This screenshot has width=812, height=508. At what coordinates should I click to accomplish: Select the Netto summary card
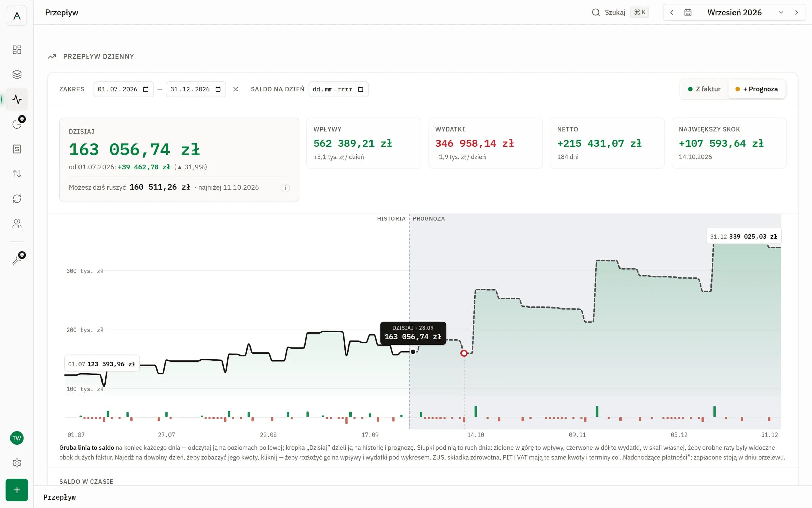tap(607, 143)
